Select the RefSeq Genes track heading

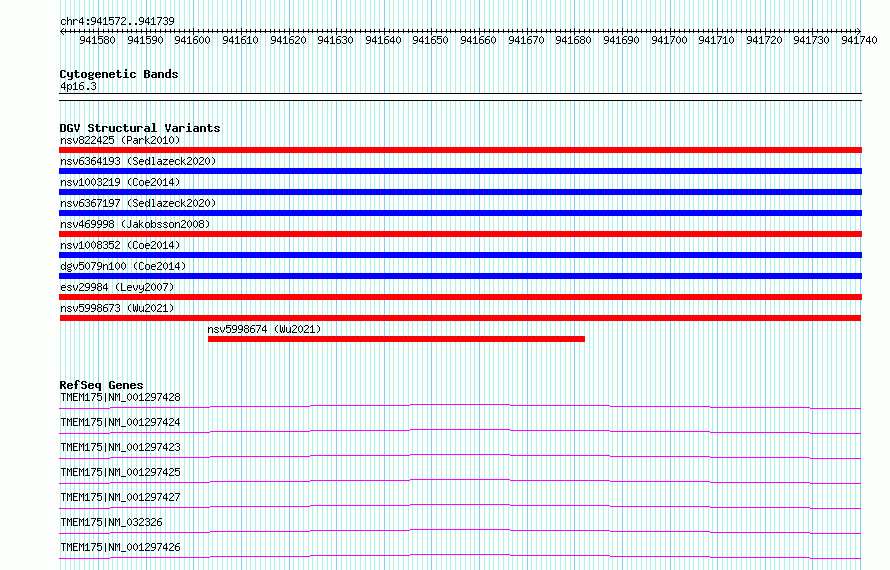coord(101,385)
